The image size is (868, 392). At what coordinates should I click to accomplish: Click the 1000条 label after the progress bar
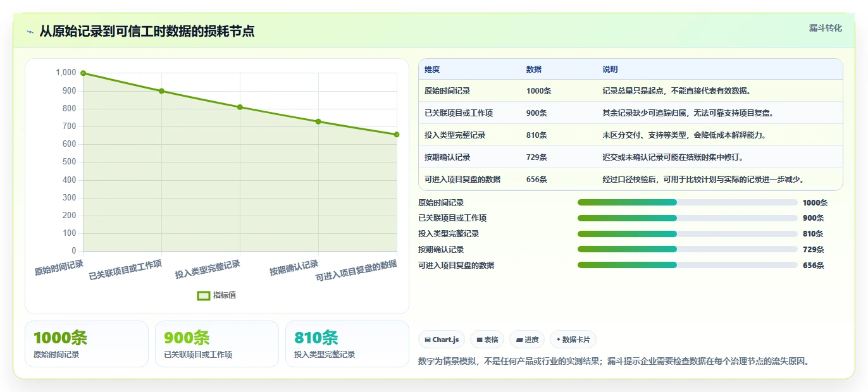[x=815, y=203]
